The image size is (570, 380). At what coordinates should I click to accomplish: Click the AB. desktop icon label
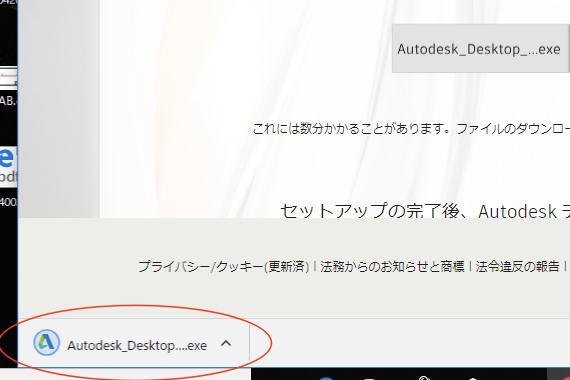tap(8, 101)
